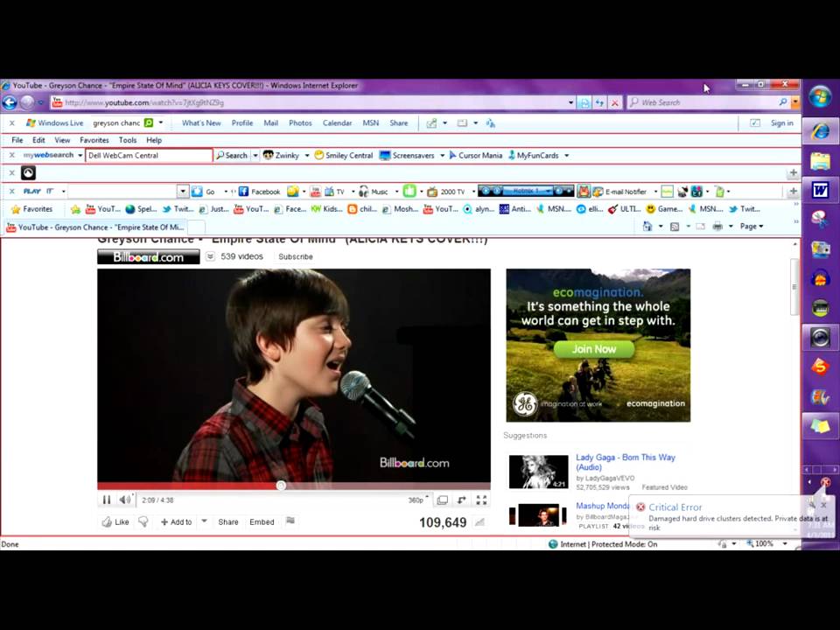840x630 pixels.
Task: Open Internet Explorer from the taskbar
Action: 820,131
